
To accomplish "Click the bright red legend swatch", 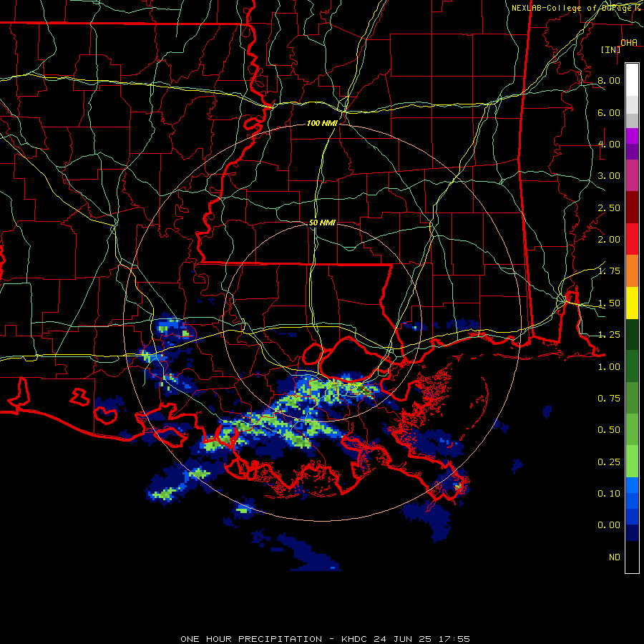I will (x=632, y=239).
